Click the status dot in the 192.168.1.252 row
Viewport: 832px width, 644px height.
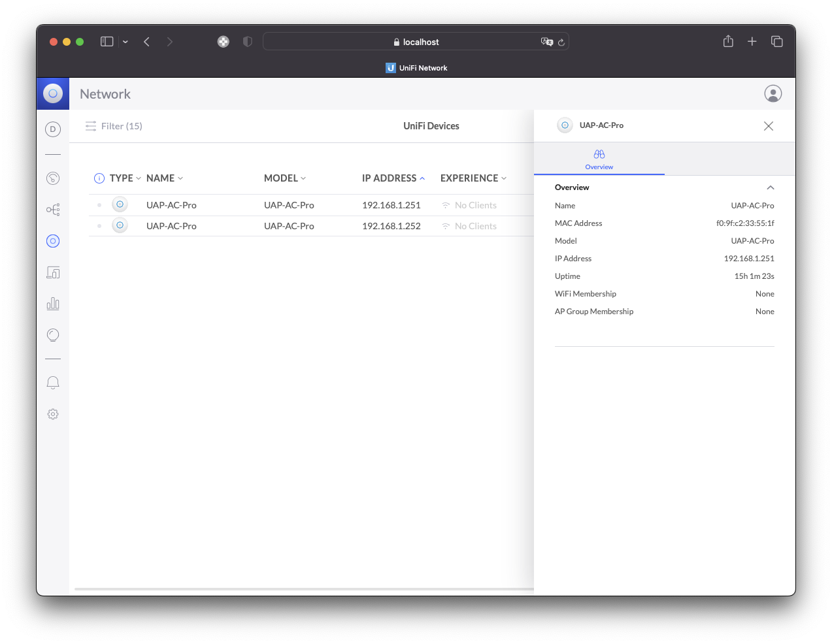(x=99, y=226)
